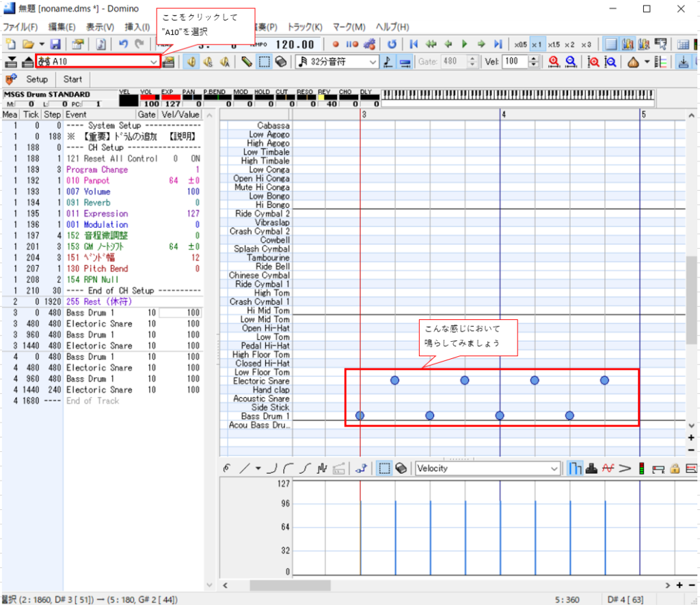The image size is (700, 605).
Task: Increase the Vel value with up stepper
Action: tap(533, 59)
